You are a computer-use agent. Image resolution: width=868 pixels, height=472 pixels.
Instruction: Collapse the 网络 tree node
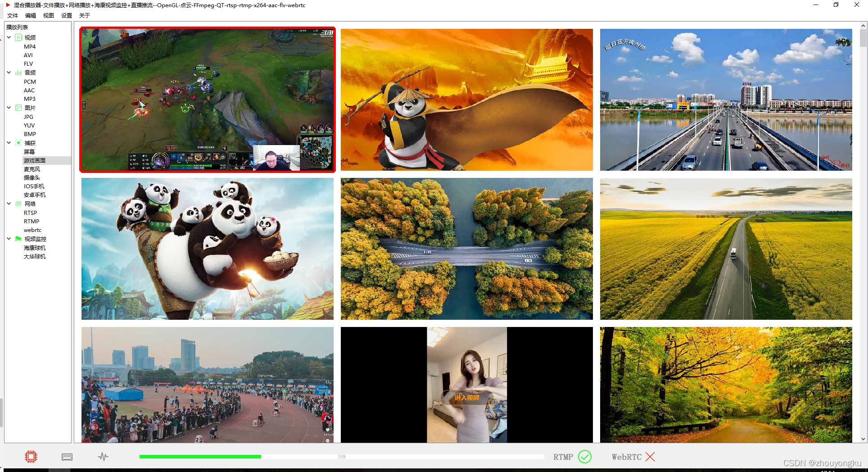click(9, 204)
